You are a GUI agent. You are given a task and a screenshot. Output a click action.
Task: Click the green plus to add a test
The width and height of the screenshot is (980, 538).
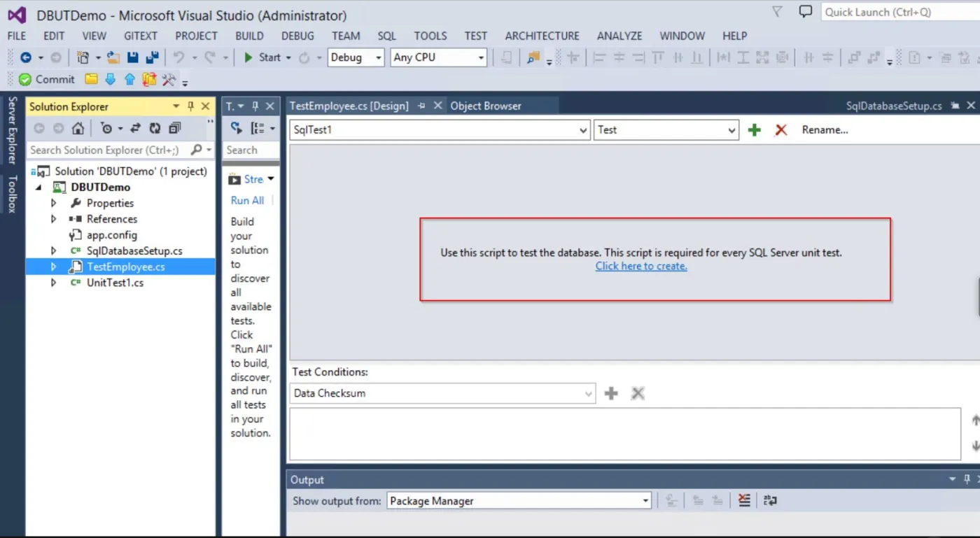click(x=755, y=130)
